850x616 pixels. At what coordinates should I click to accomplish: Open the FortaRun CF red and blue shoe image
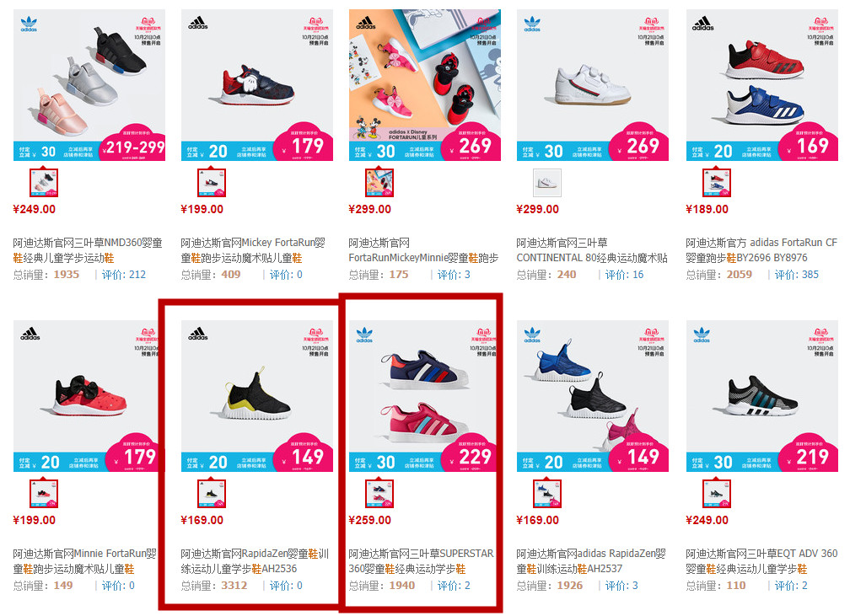point(761,85)
